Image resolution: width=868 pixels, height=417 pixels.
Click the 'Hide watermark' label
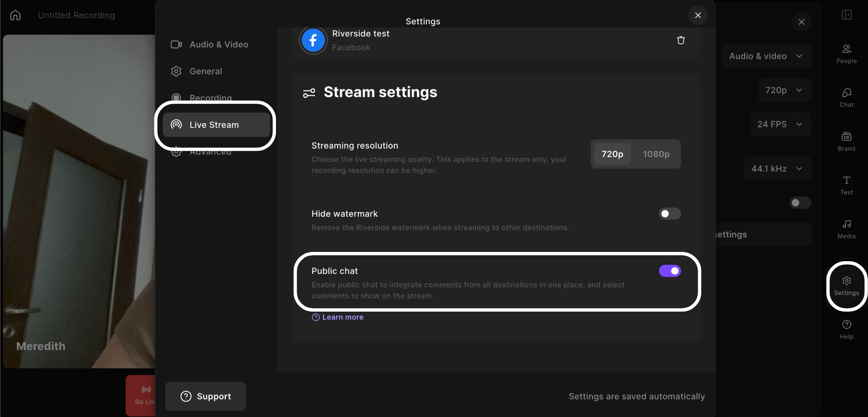[x=345, y=214]
